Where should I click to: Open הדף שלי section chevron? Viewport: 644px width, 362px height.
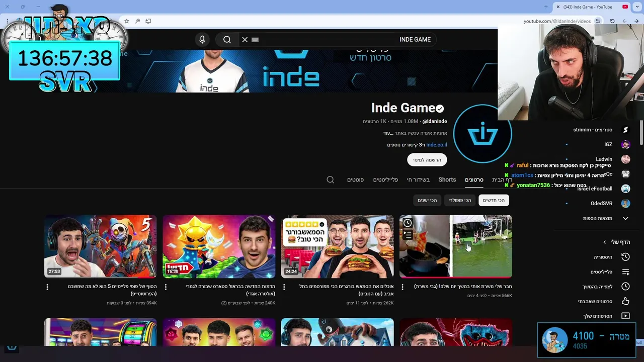[x=605, y=242]
